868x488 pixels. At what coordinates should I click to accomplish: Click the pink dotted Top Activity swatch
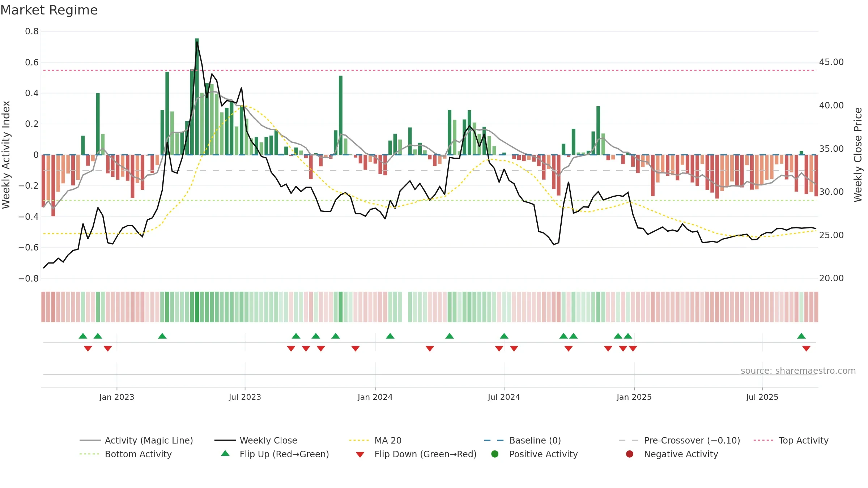coord(763,440)
